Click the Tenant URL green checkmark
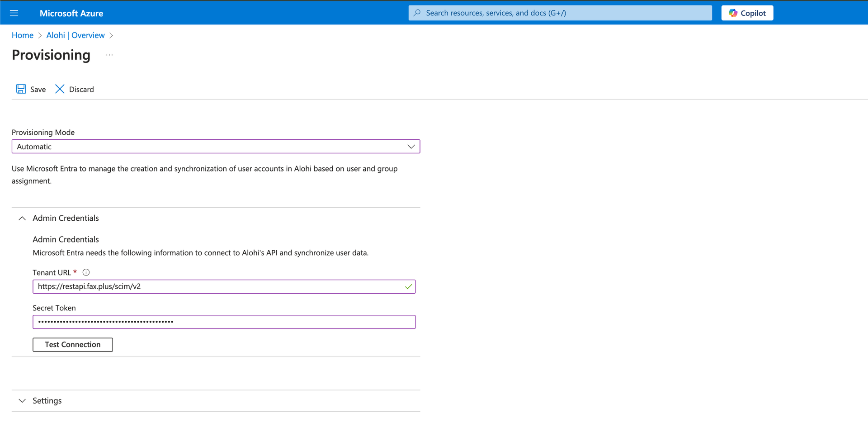Screen dimensions: 868x433 [x=408, y=286]
